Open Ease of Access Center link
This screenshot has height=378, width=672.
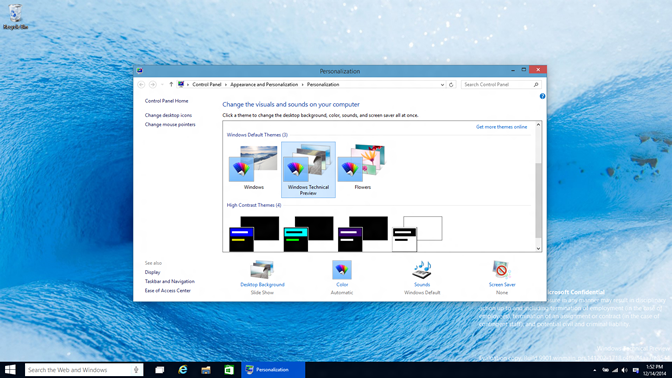pos(168,291)
